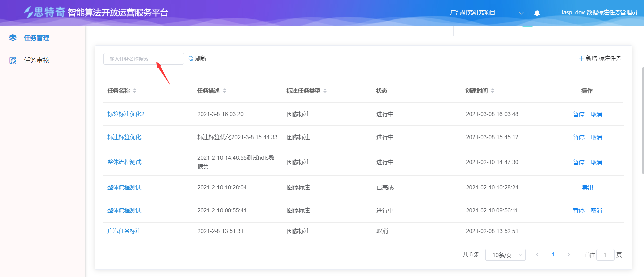The height and width of the screenshot is (277, 644).
Task: Open the 广汽任务标注 task link
Action: [x=124, y=231]
